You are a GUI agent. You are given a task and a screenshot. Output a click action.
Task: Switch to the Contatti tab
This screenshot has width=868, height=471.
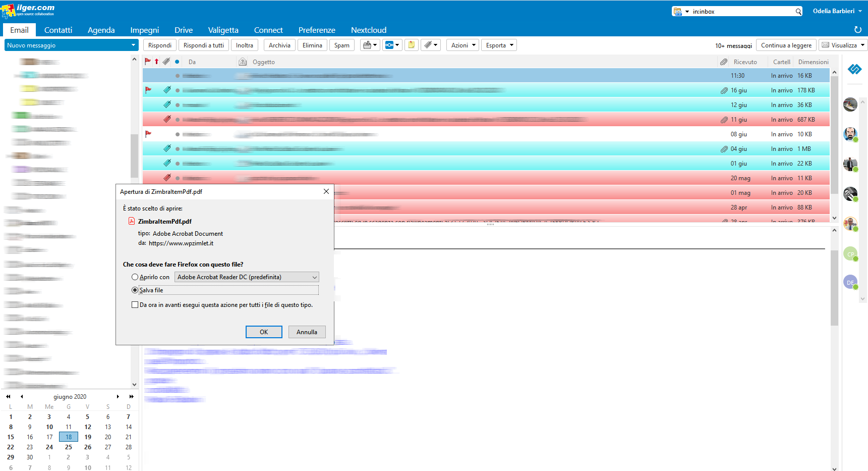click(x=58, y=30)
